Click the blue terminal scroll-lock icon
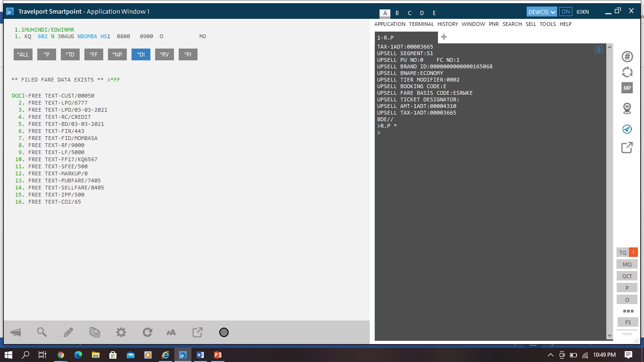Image resolution: width=644 pixels, height=362 pixels. coord(599,49)
